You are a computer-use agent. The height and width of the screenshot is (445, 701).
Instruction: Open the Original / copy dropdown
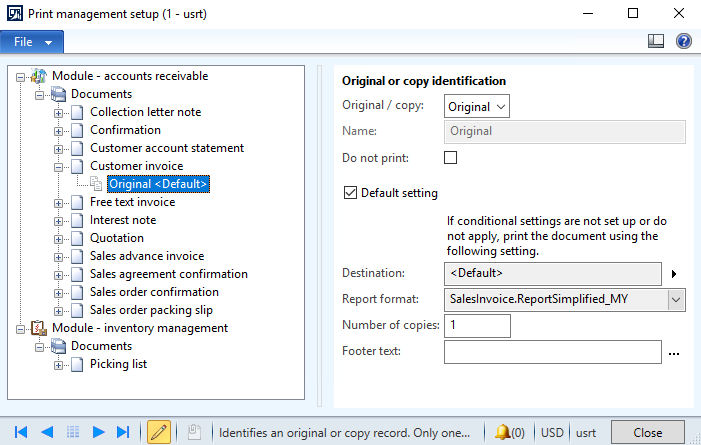point(477,106)
